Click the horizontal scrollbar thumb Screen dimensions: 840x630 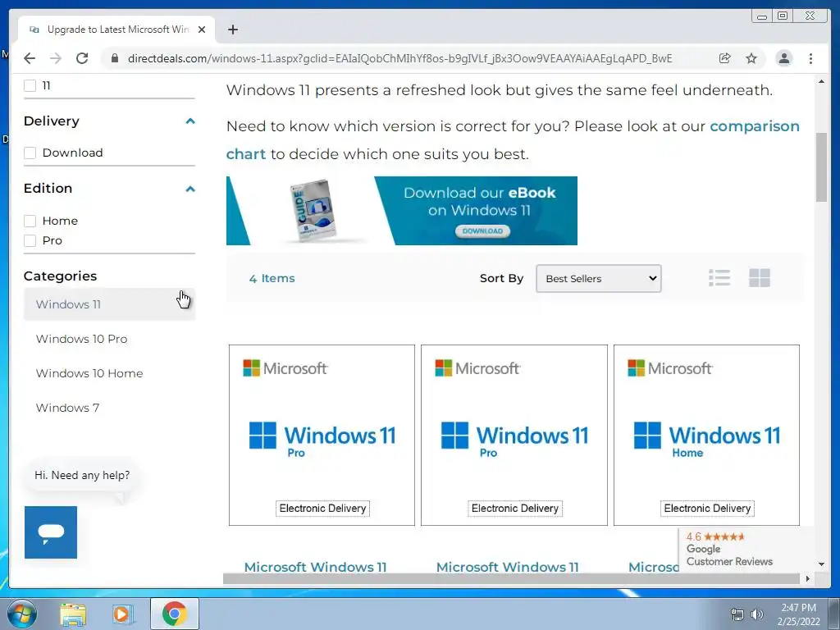[512, 578]
